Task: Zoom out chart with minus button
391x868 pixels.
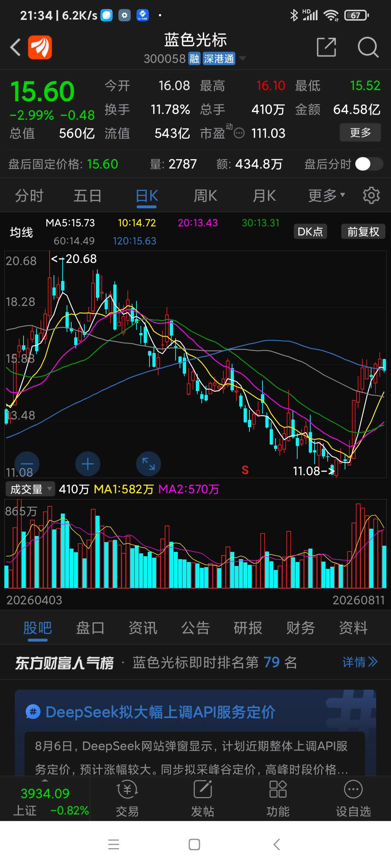Action: point(27,464)
